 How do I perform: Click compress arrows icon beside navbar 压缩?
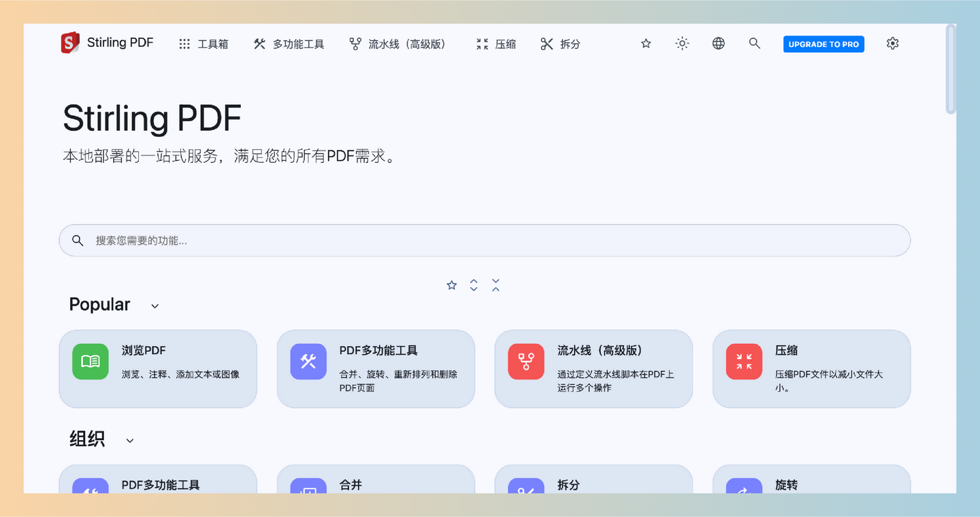(483, 44)
